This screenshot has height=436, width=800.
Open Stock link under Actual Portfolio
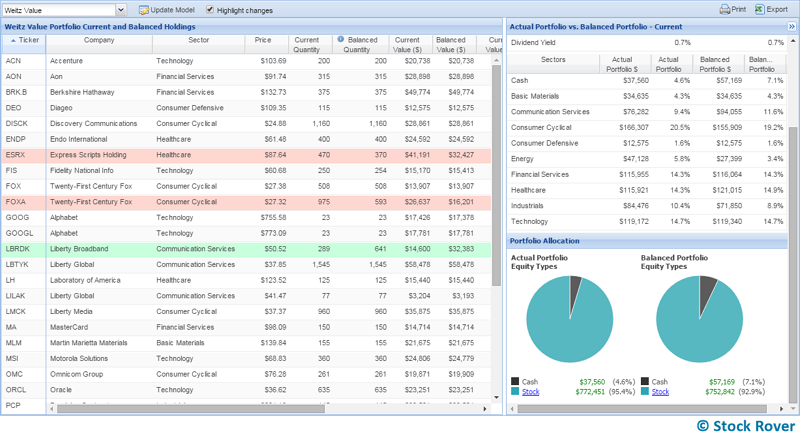(530, 392)
